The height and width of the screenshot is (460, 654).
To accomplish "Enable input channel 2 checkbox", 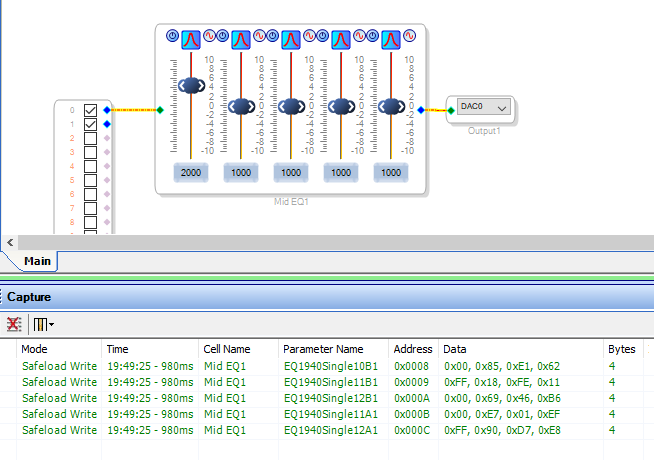I will pyautogui.click(x=91, y=138).
